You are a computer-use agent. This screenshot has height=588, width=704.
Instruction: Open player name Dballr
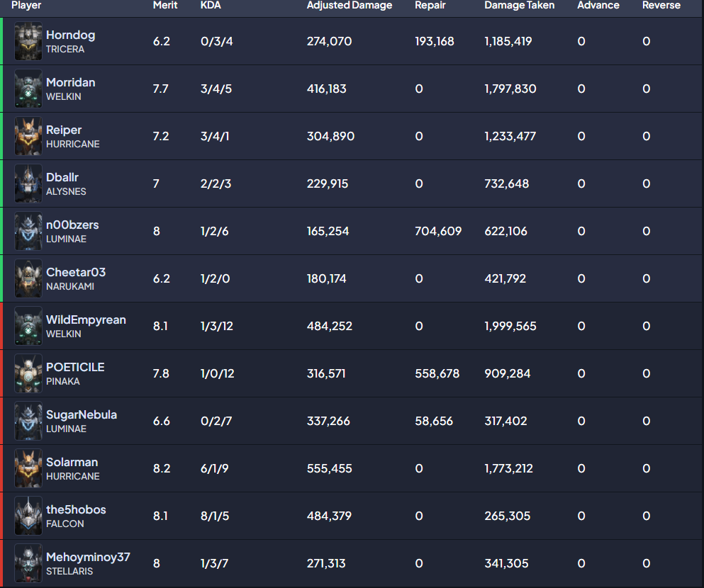coord(62,178)
